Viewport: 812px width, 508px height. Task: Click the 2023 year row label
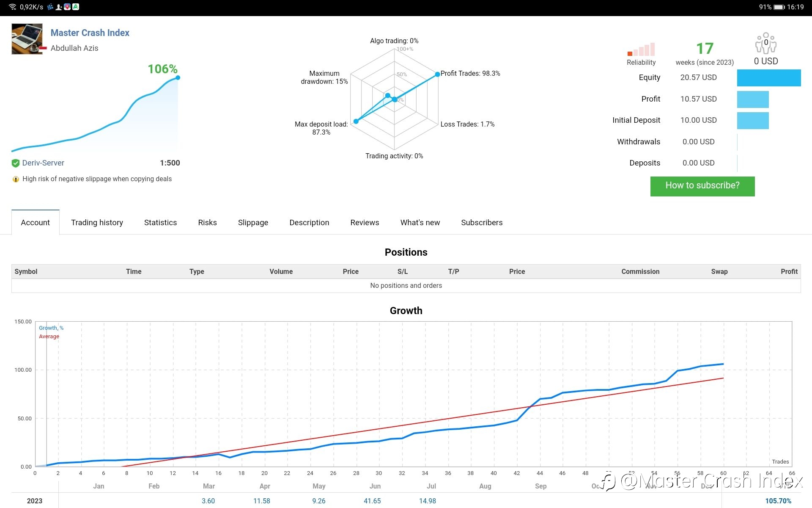(35, 501)
